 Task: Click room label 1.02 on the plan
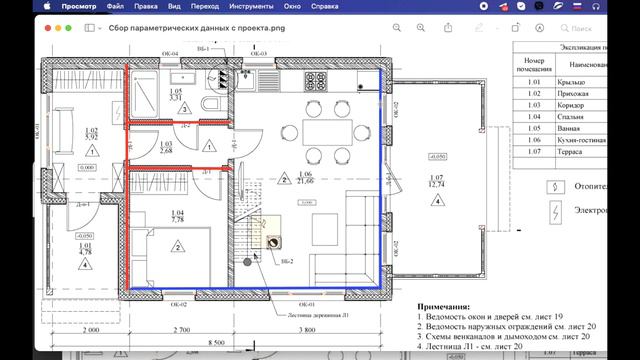92,131
